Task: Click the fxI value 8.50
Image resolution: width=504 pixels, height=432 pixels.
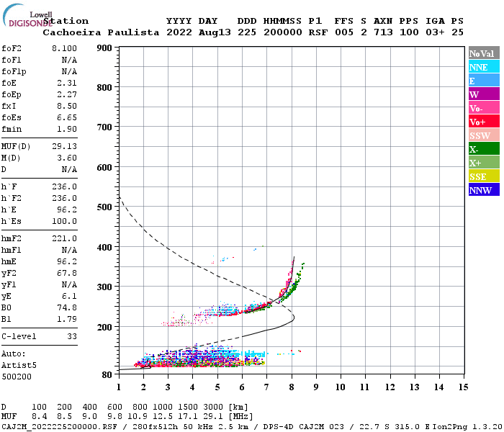Action: click(x=67, y=106)
